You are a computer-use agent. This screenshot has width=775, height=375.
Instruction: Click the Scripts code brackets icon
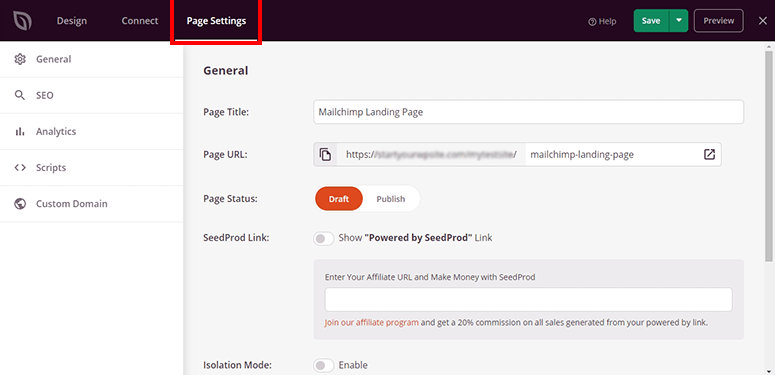click(x=20, y=167)
